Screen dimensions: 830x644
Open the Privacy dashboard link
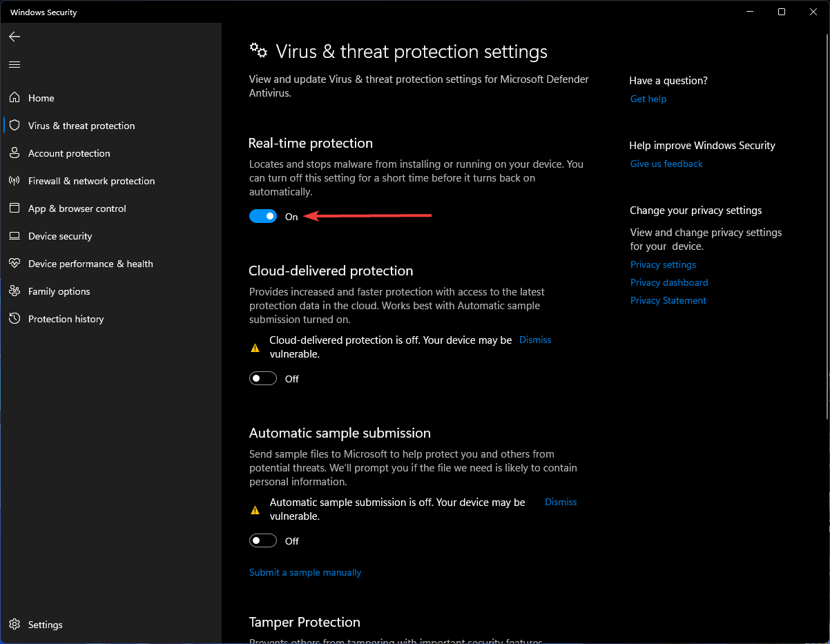click(x=669, y=282)
